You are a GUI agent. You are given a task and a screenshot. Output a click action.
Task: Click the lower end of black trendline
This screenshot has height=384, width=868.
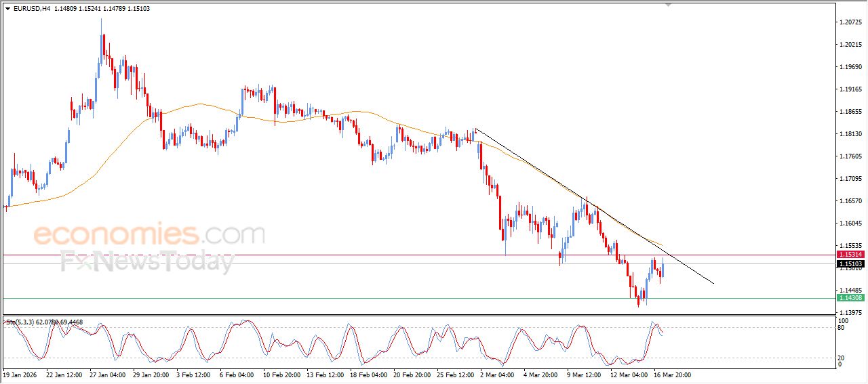coord(713,283)
